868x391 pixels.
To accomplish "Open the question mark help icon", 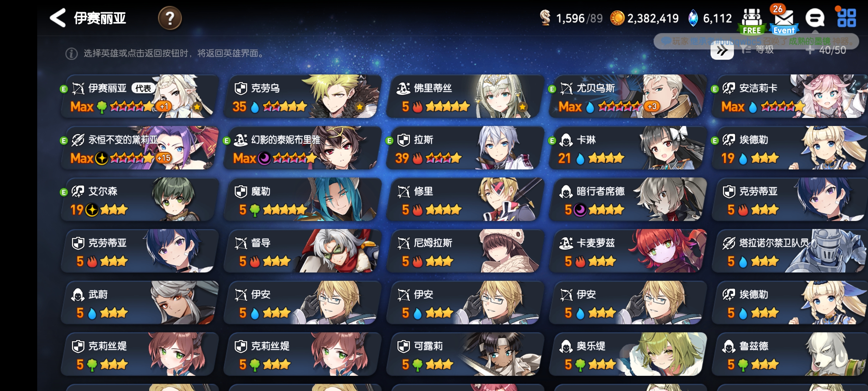I will [x=170, y=18].
